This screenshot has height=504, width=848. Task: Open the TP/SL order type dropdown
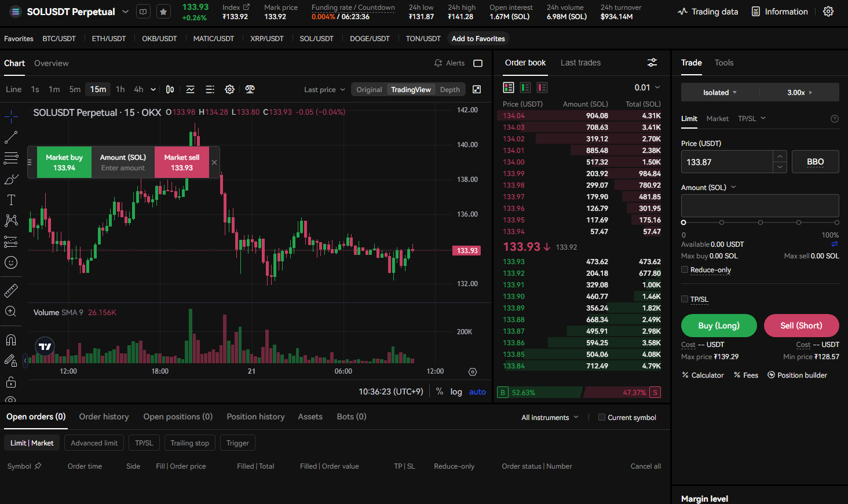[x=752, y=118]
